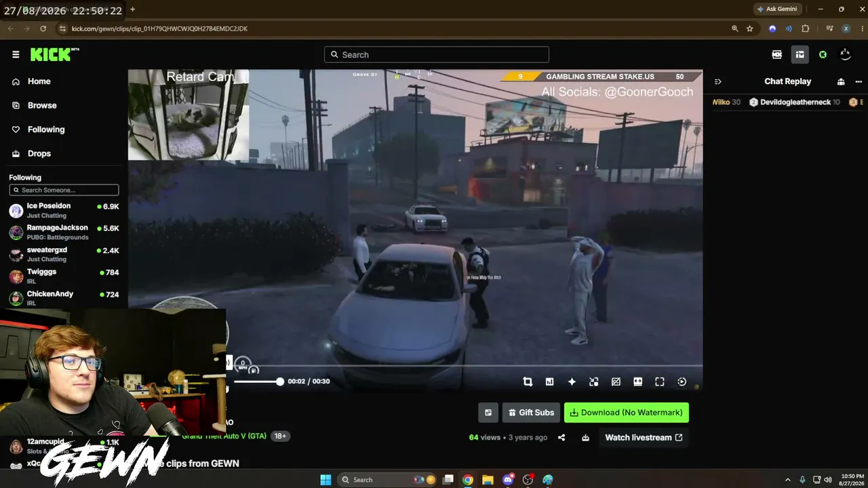Open Drops in the sidebar

(x=39, y=154)
